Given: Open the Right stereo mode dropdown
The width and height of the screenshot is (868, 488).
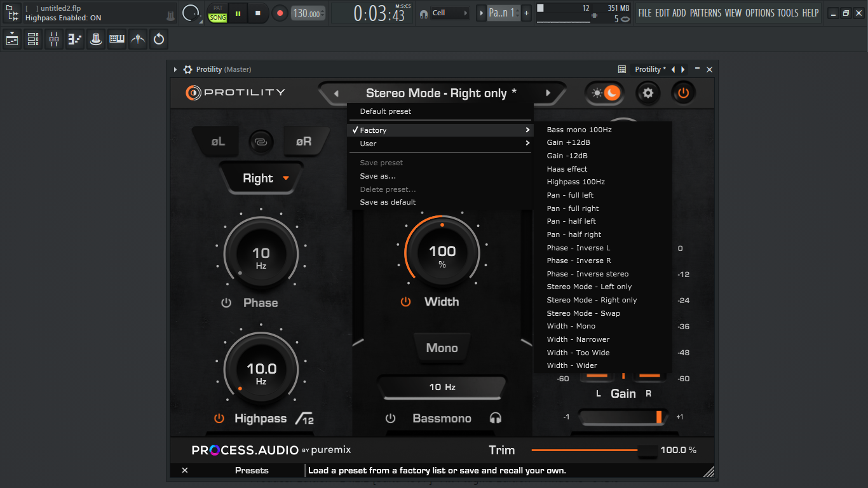Looking at the screenshot, I should pos(261,179).
